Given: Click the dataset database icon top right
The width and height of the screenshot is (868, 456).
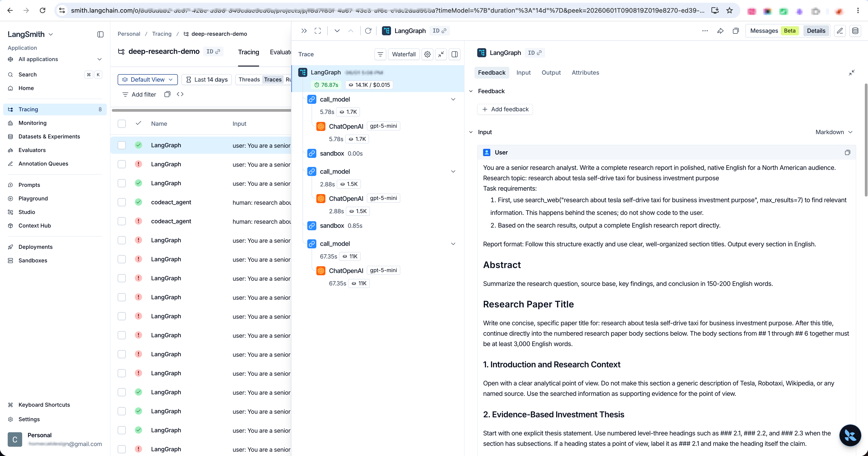Looking at the screenshot, I should (x=855, y=31).
